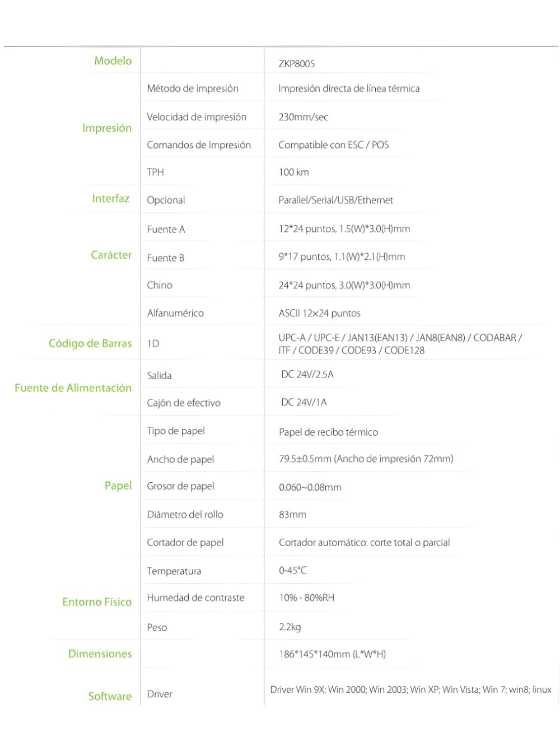This screenshot has width=560, height=746.
Task: Click the Interfaz category heading
Action: [x=110, y=199]
